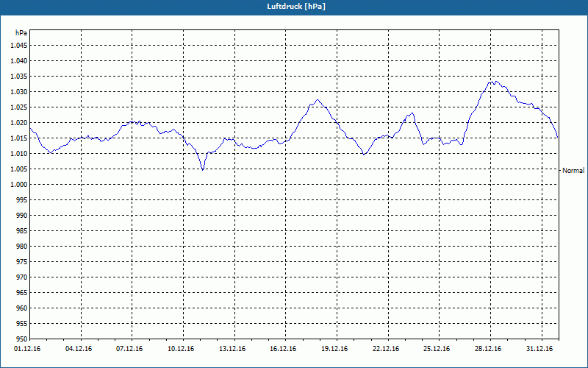Click the 990 y-axis label

point(22,216)
